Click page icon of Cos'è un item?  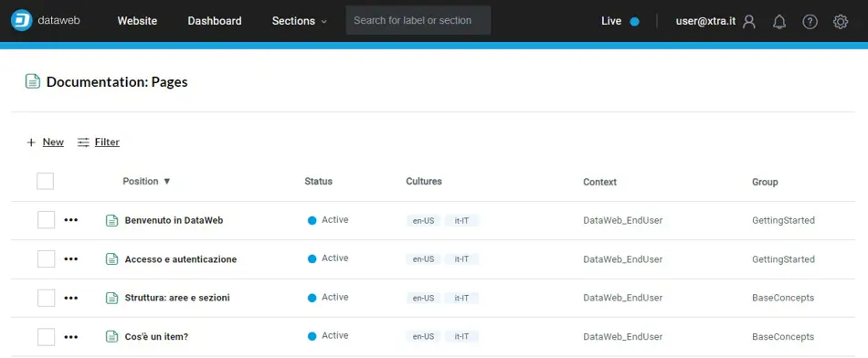point(111,336)
